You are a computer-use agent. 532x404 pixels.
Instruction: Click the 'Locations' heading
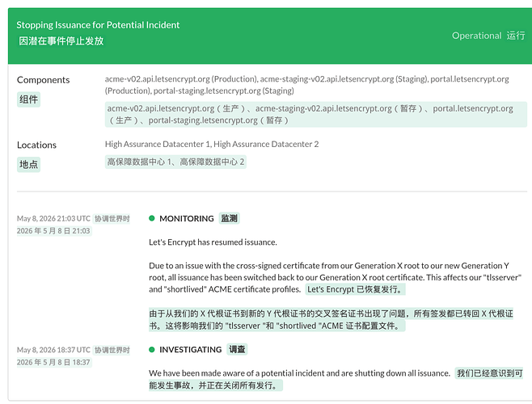(x=36, y=145)
